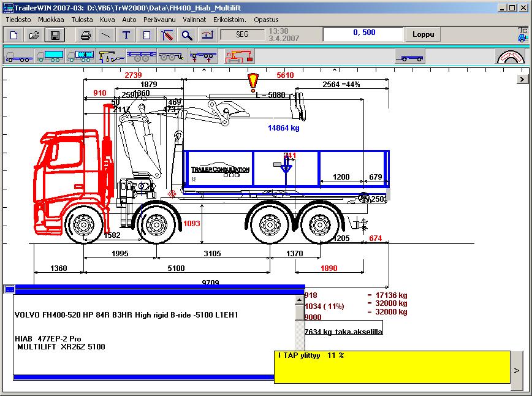Image resolution: width=532 pixels, height=396 pixels.
Task: Open Auto menu
Action: point(129,20)
